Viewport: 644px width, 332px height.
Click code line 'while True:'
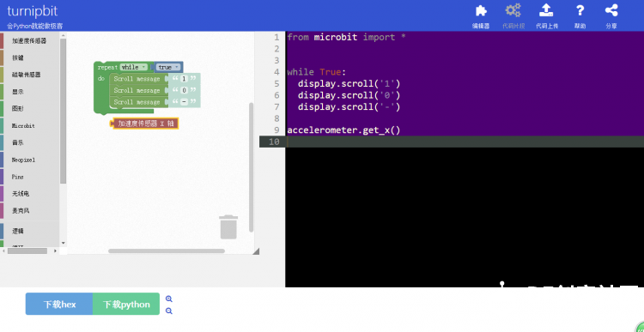coord(317,72)
